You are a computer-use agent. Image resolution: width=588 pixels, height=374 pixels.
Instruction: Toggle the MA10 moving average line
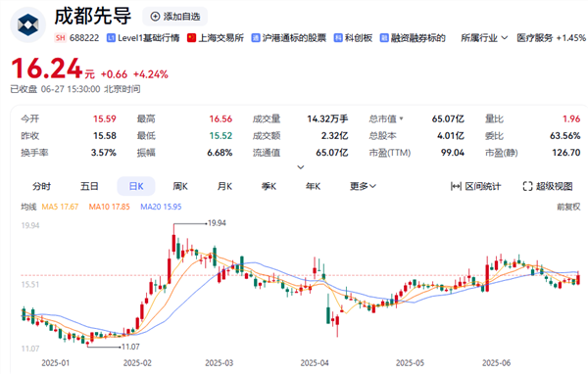tap(109, 207)
